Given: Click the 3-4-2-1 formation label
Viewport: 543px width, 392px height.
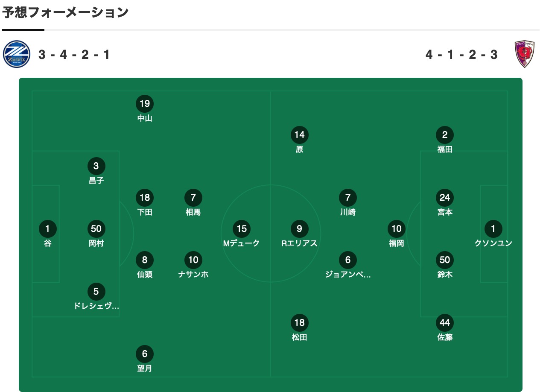Looking at the screenshot, I should pos(74,55).
